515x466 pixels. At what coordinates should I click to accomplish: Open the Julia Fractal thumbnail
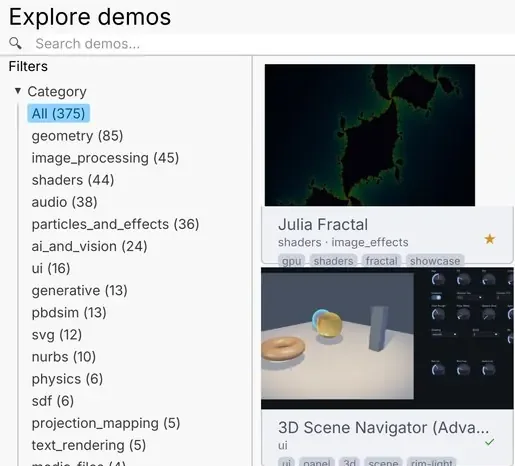point(370,135)
